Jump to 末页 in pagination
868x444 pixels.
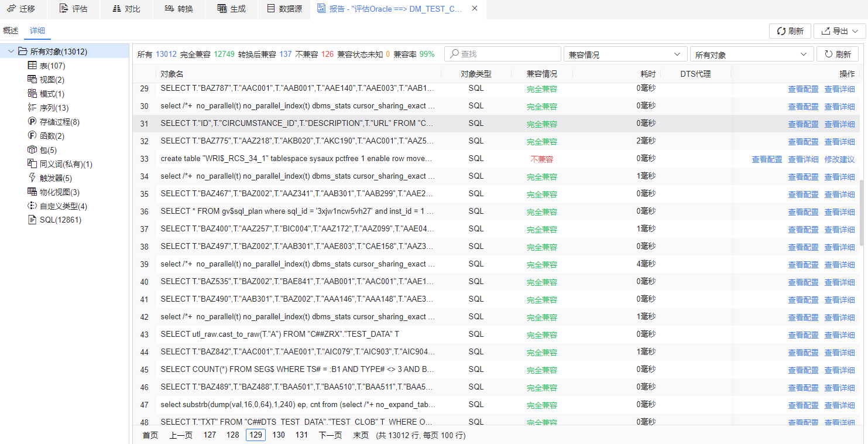pos(361,435)
